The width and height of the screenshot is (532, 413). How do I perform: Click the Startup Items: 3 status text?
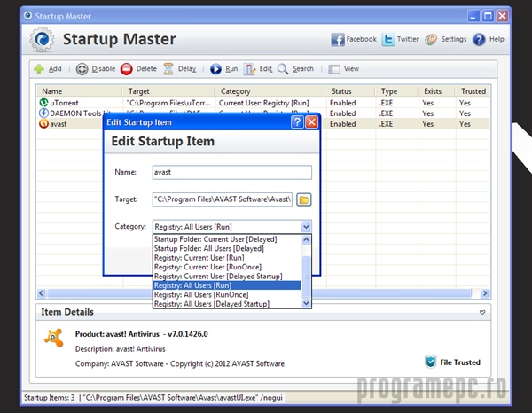tap(50, 397)
